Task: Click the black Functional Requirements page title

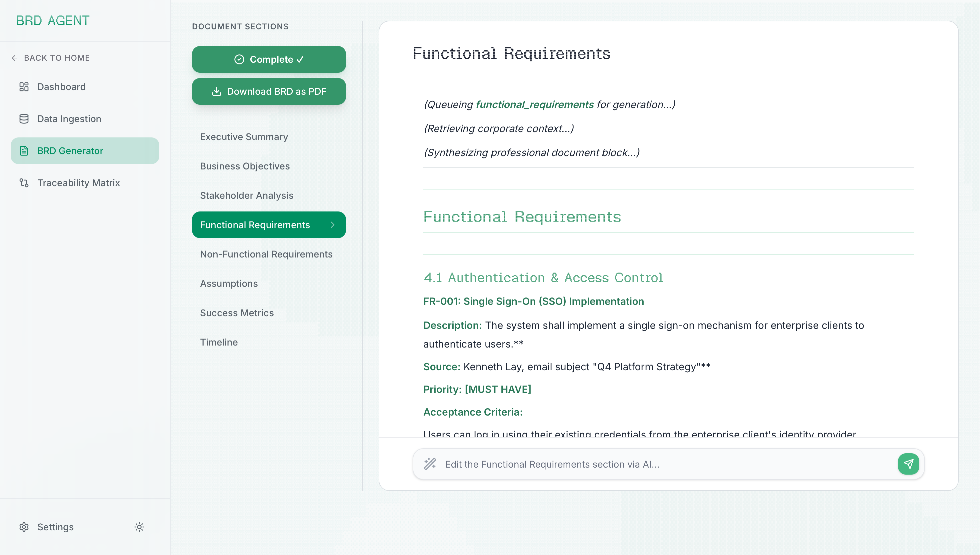Action: click(511, 53)
